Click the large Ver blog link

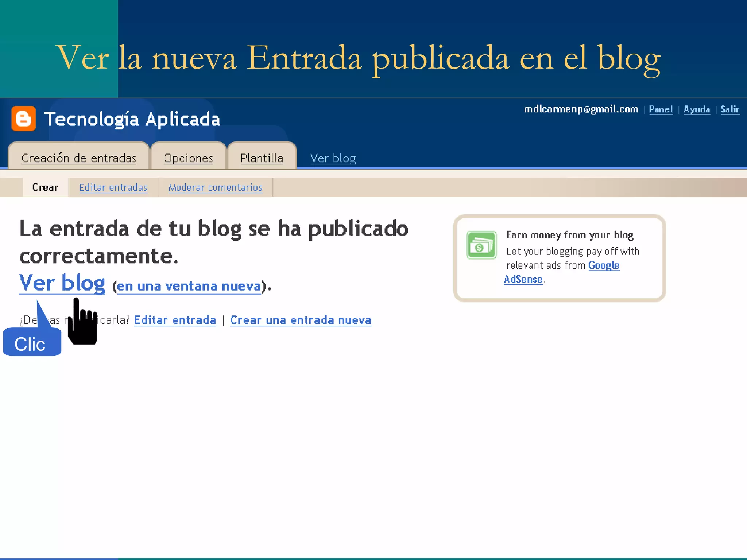[x=62, y=283]
